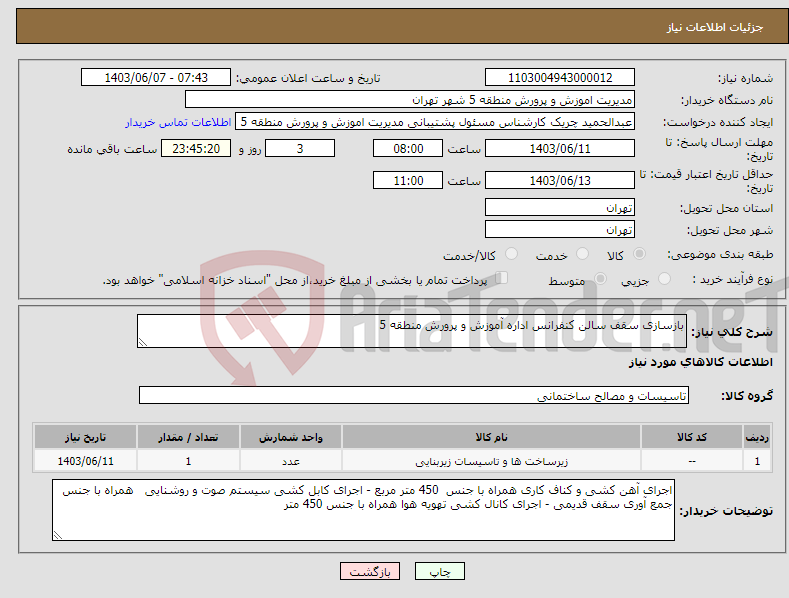Click the price validity date 1403/06/13 field
The width and height of the screenshot is (789, 598).
click(x=560, y=180)
